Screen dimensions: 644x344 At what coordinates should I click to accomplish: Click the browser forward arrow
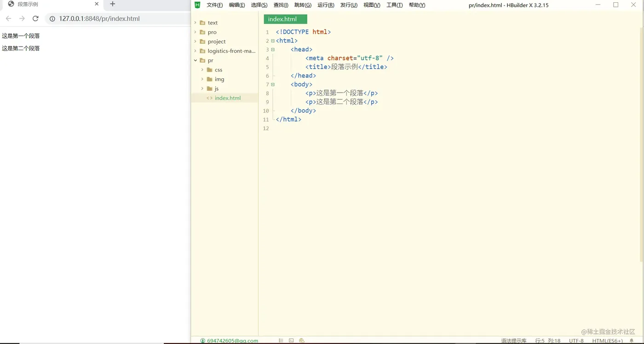tap(22, 19)
